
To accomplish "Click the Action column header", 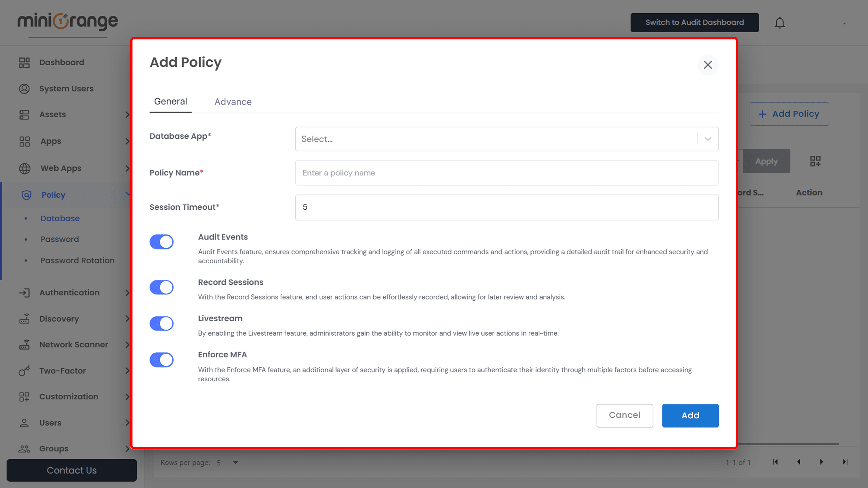I will click(809, 193).
